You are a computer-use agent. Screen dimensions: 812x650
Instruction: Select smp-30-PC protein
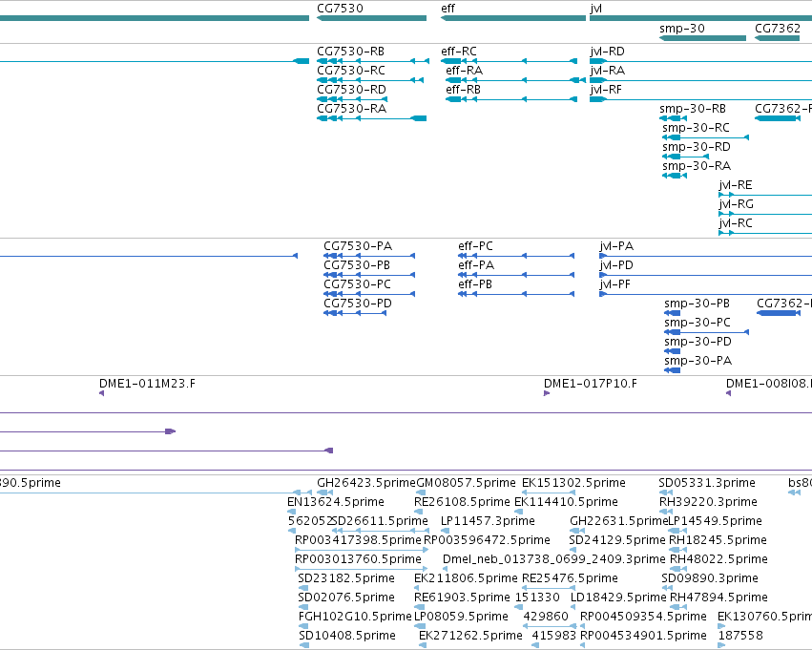pyautogui.click(x=706, y=332)
